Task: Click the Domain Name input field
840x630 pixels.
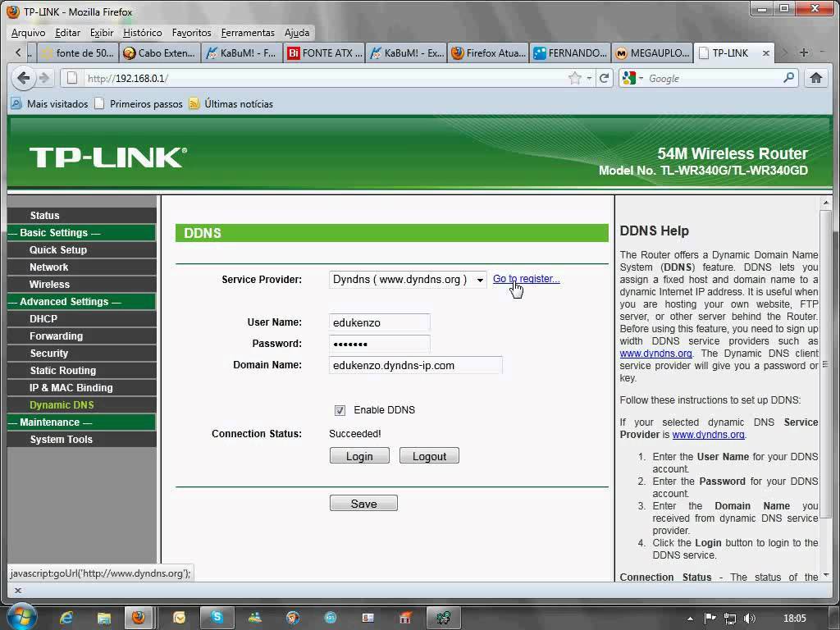Action: coord(416,365)
